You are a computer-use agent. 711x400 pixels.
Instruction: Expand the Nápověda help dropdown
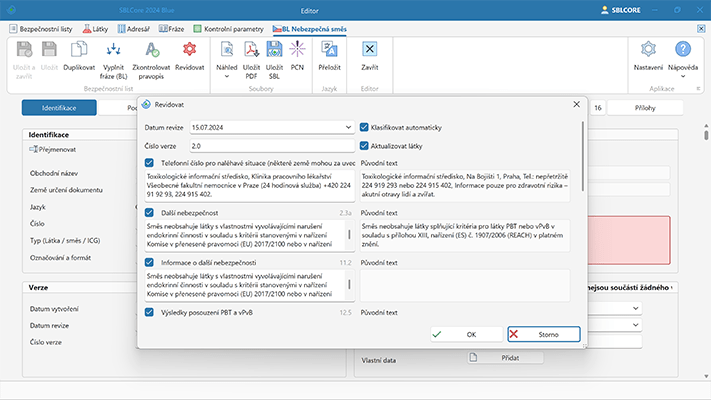[x=683, y=76]
